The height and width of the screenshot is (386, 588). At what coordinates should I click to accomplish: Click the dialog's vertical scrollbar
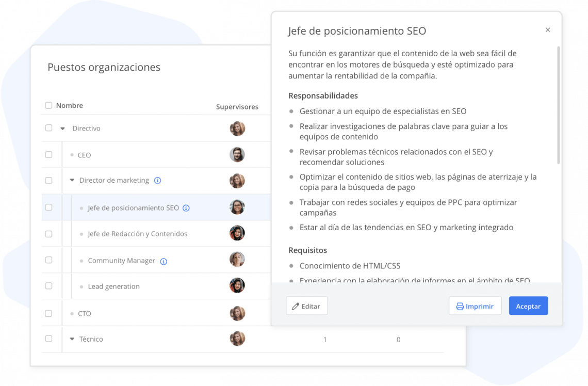[x=559, y=105]
